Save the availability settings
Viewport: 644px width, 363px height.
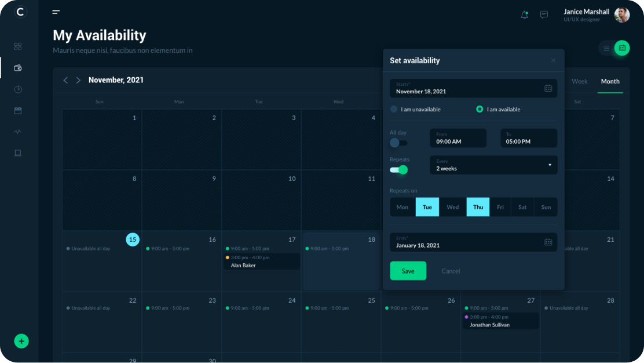[x=408, y=271]
